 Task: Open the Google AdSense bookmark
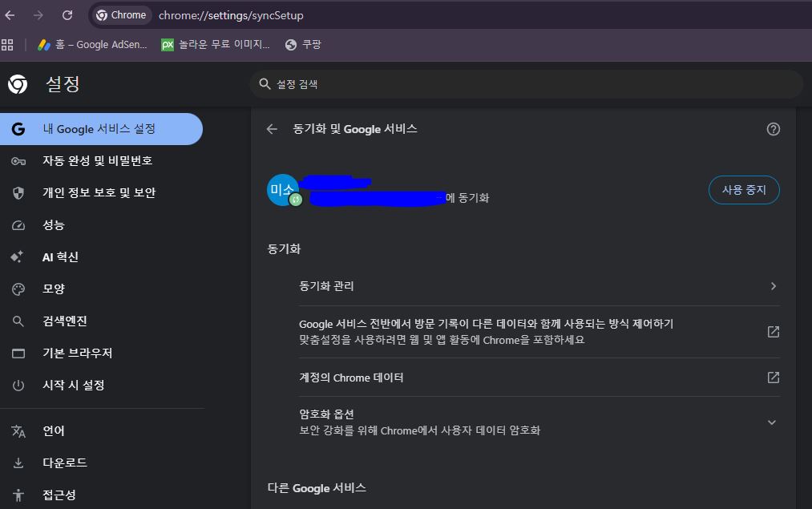[x=92, y=45]
